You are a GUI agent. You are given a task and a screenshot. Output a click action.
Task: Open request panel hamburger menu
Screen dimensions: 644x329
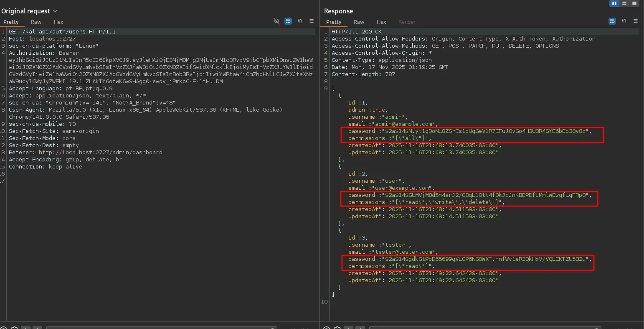pyautogui.click(x=311, y=21)
